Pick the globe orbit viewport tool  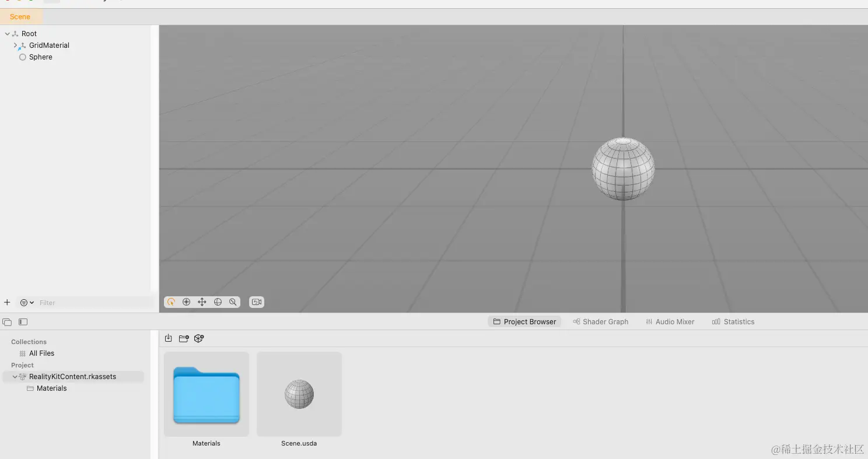pyautogui.click(x=218, y=302)
